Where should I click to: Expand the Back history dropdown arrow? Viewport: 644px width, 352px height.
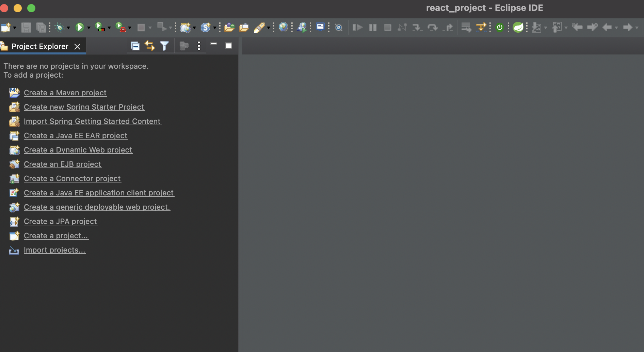[x=616, y=28]
